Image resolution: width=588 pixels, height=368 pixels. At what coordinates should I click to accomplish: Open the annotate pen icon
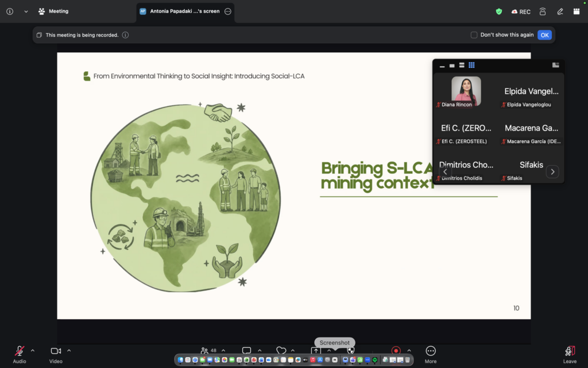(560, 11)
